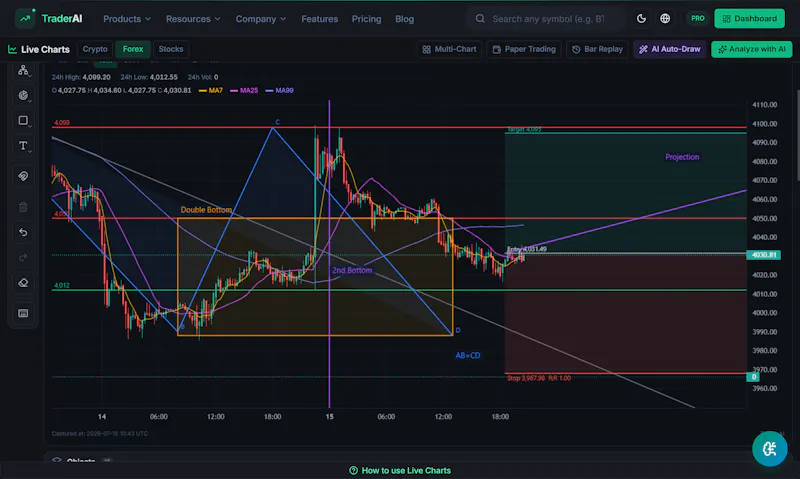Click the help icon near How to use
This screenshot has width=800, height=479.
(x=353, y=470)
